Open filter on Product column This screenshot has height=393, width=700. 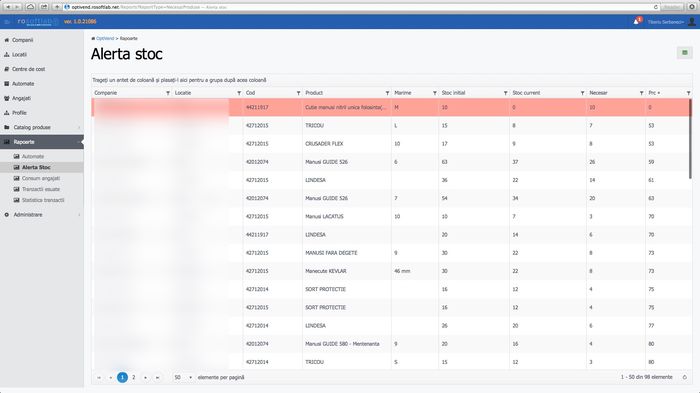[x=387, y=93]
